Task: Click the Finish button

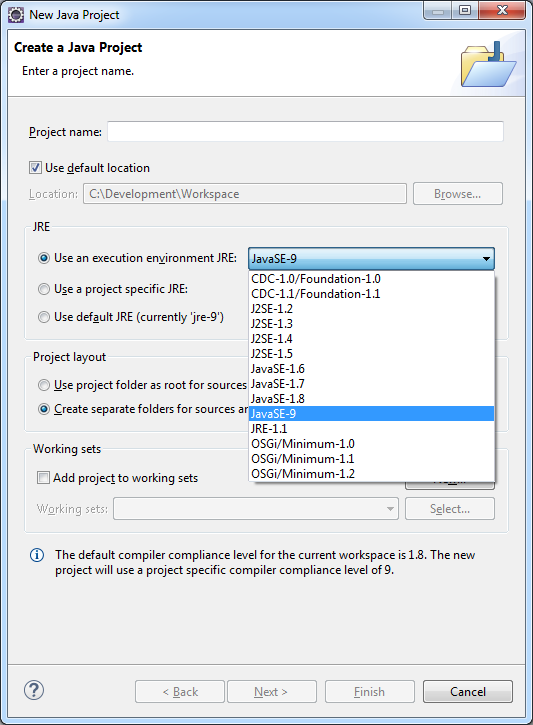Action: coord(370,692)
